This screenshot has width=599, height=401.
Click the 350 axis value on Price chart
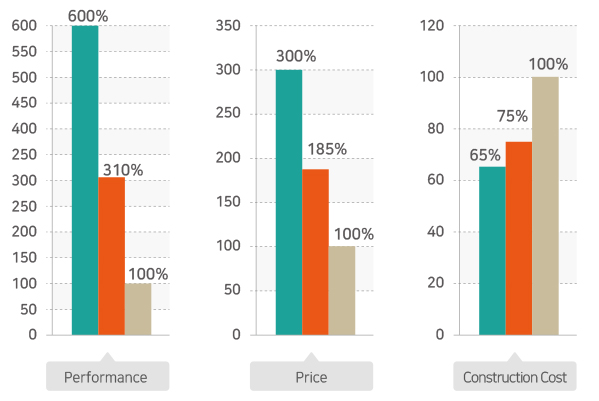pyautogui.click(x=228, y=26)
